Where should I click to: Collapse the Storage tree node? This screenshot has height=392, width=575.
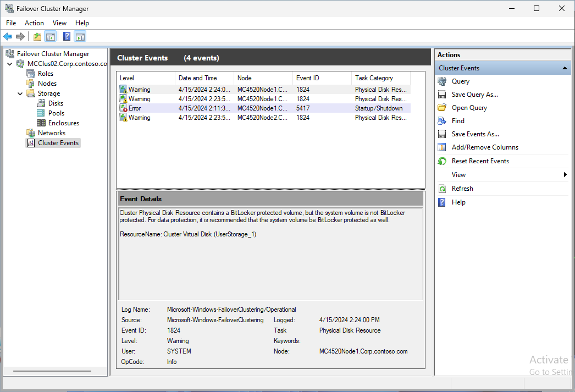tap(20, 93)
